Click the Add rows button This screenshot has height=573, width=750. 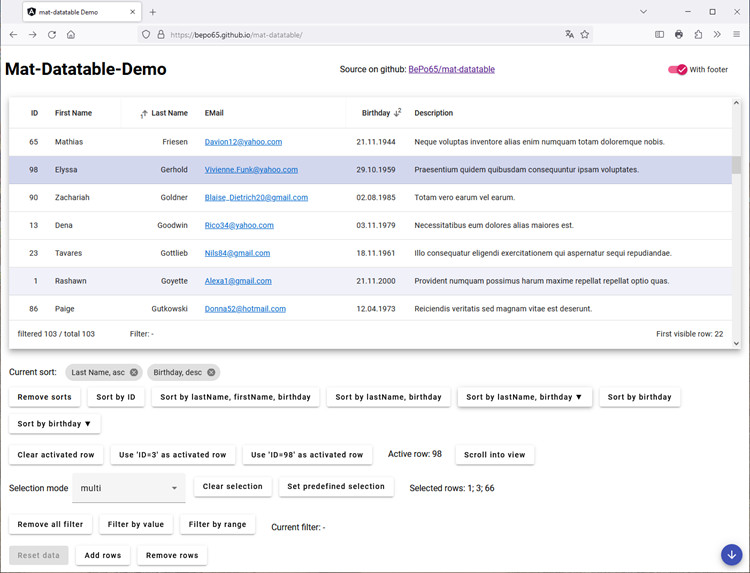point(103,555)
